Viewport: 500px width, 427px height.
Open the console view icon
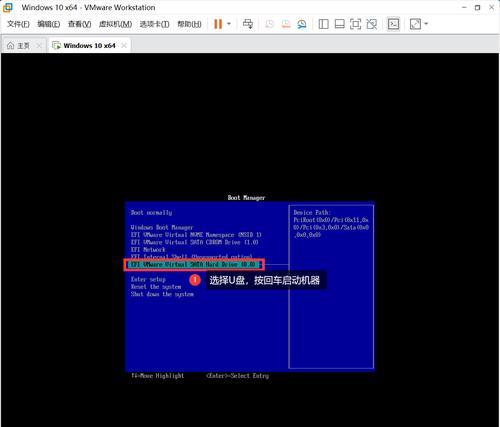point(393,24)
